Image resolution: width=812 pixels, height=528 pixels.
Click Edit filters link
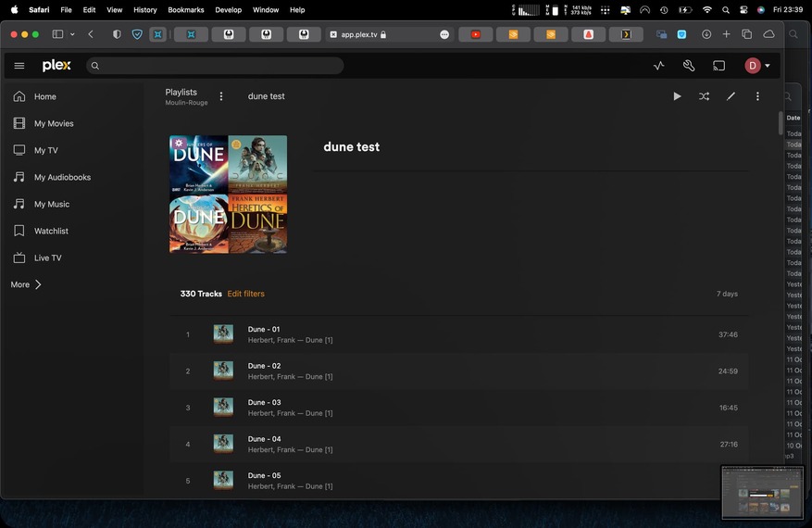[x=245, y=294]
